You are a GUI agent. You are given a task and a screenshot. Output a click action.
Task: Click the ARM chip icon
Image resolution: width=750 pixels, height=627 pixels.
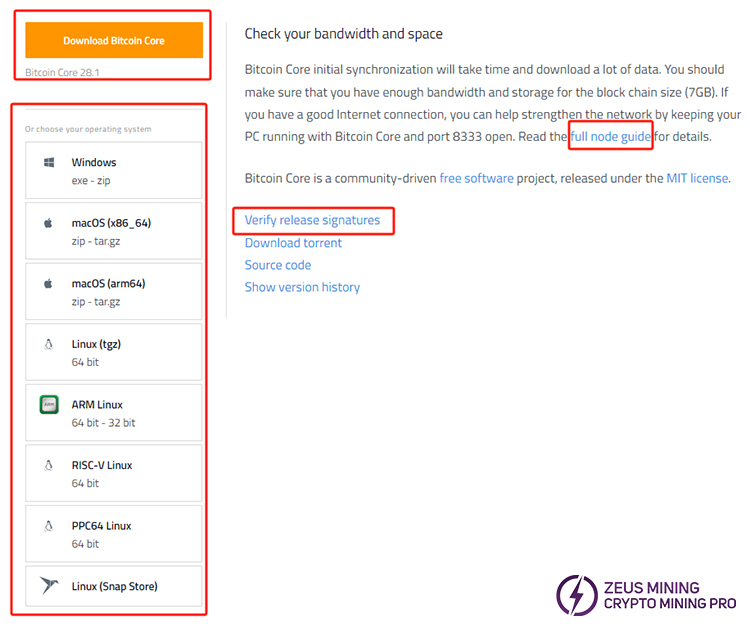tap(48, 405)
